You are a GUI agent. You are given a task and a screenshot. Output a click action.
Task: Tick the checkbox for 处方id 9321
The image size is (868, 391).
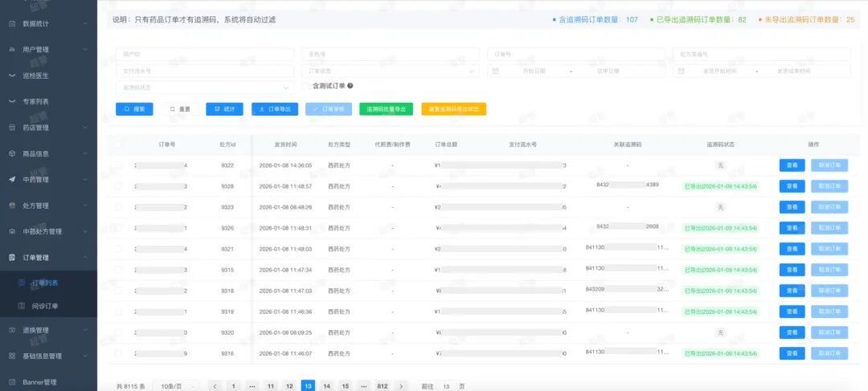pos(118,249)
